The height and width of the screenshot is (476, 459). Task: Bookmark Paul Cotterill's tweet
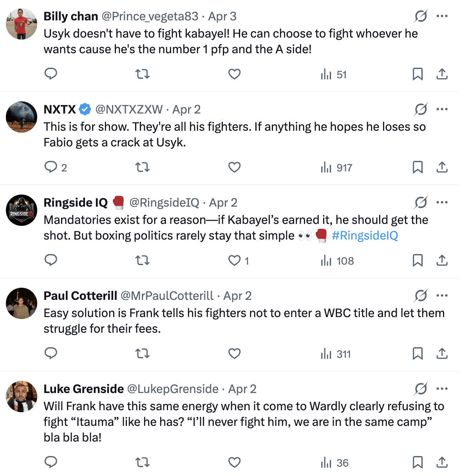[417, 353]
